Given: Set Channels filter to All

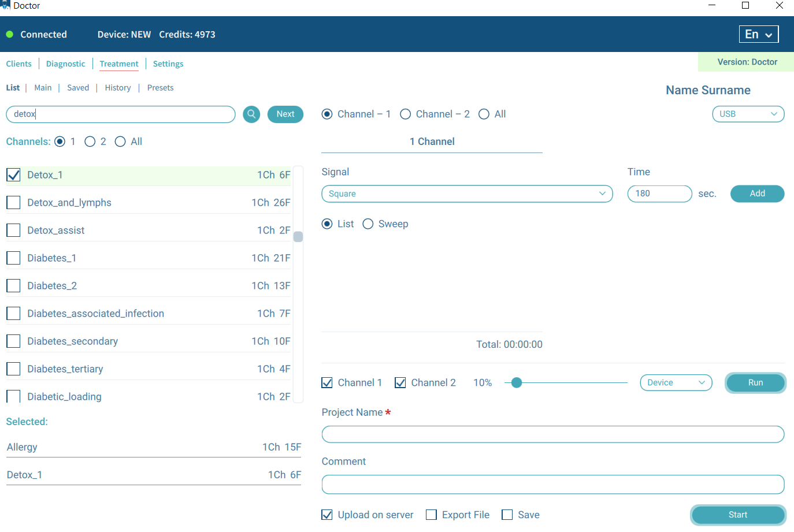Looking at the screenshot, I should 120,142.
